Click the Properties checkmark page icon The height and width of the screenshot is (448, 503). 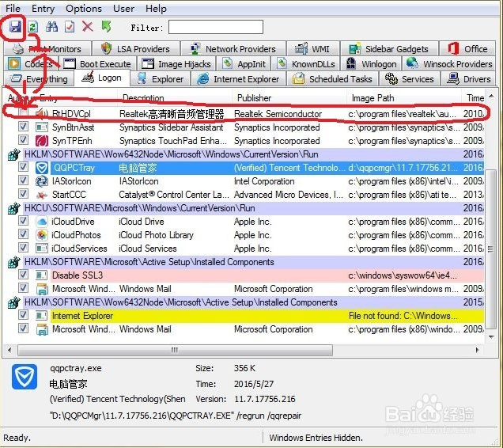(70, 27)
